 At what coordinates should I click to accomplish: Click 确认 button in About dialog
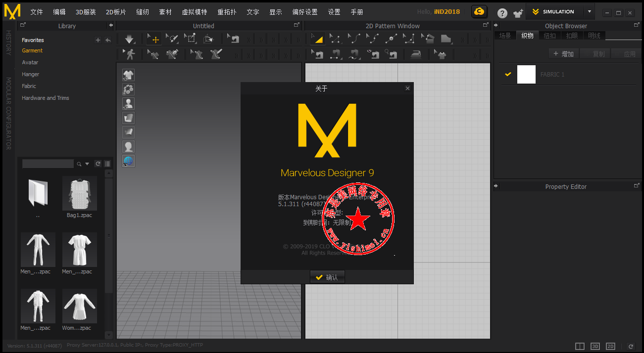[x=327, y=277]
